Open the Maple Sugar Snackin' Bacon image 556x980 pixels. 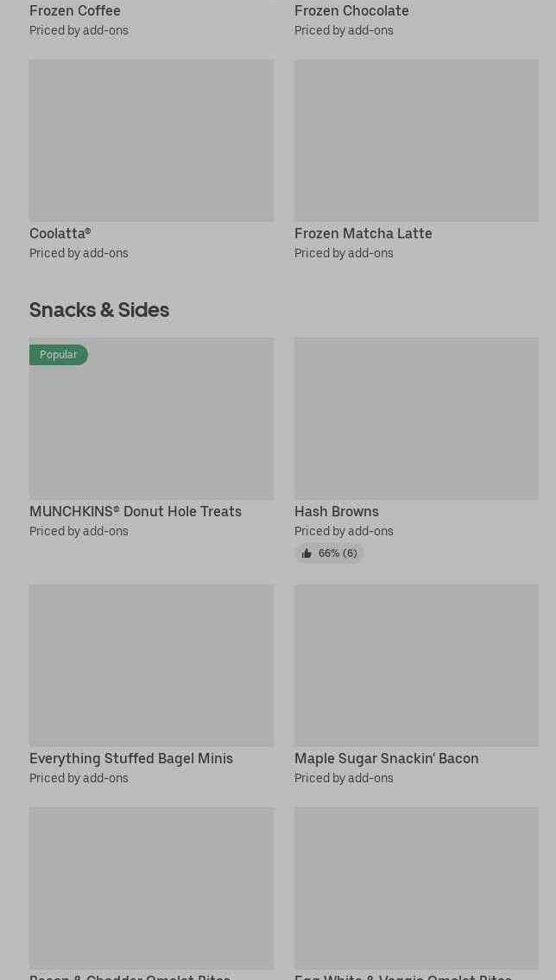[x=416, y=666]
